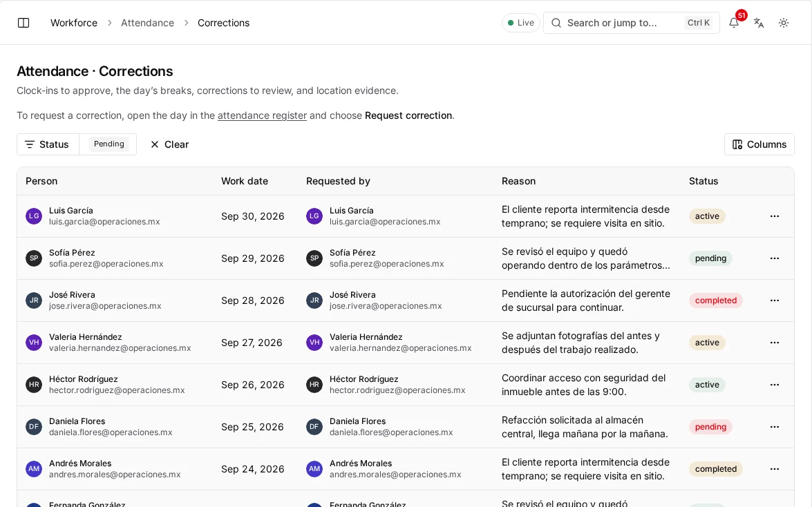
Task: Click the active status badge for Luis García
Action: tap(707, 216)
